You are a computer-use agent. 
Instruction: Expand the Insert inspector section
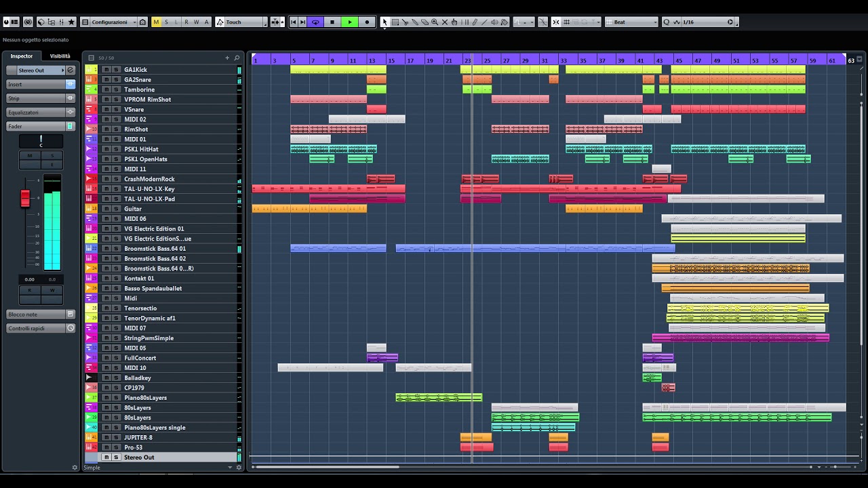click(41, 85)
